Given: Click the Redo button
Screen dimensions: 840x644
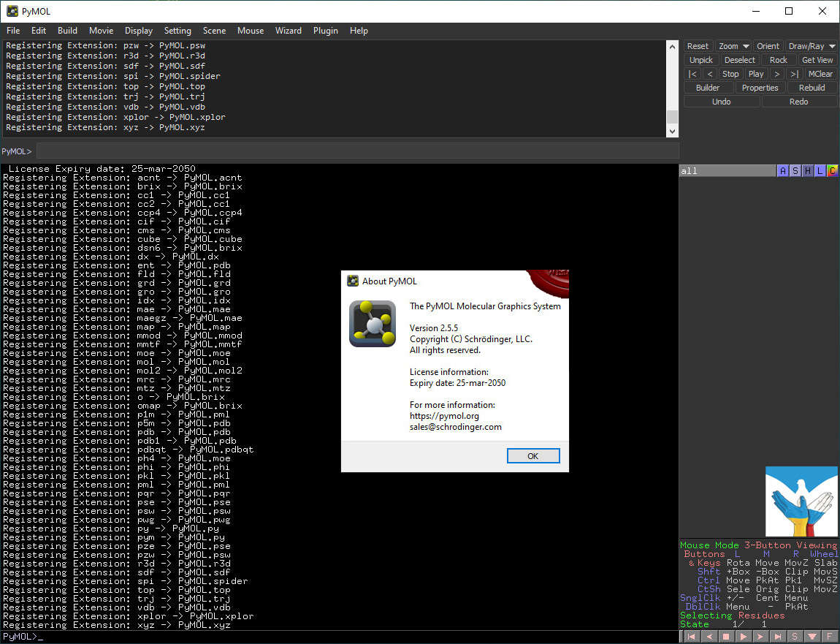Looking at the screenshot, I should click(x=799, y=102).
